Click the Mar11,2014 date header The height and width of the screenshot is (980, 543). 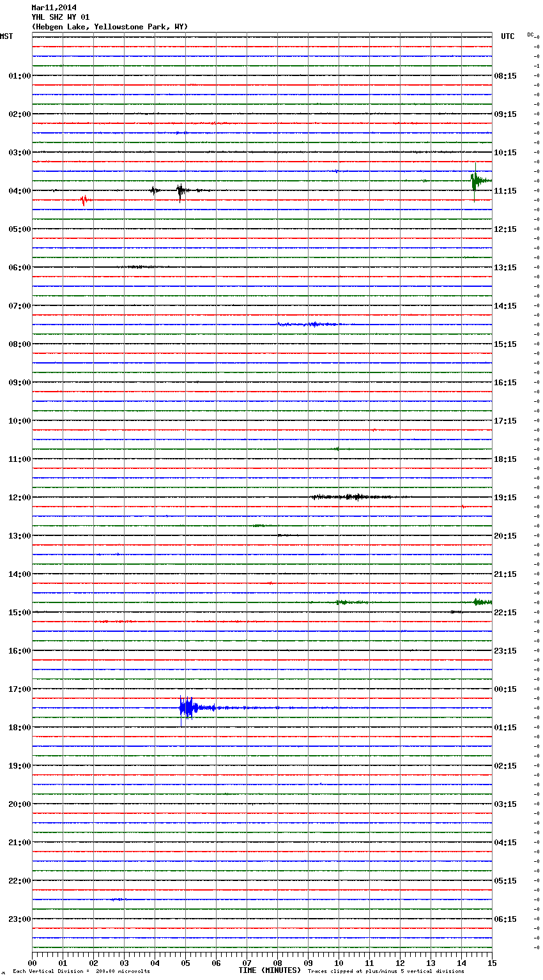pos(54,8)
